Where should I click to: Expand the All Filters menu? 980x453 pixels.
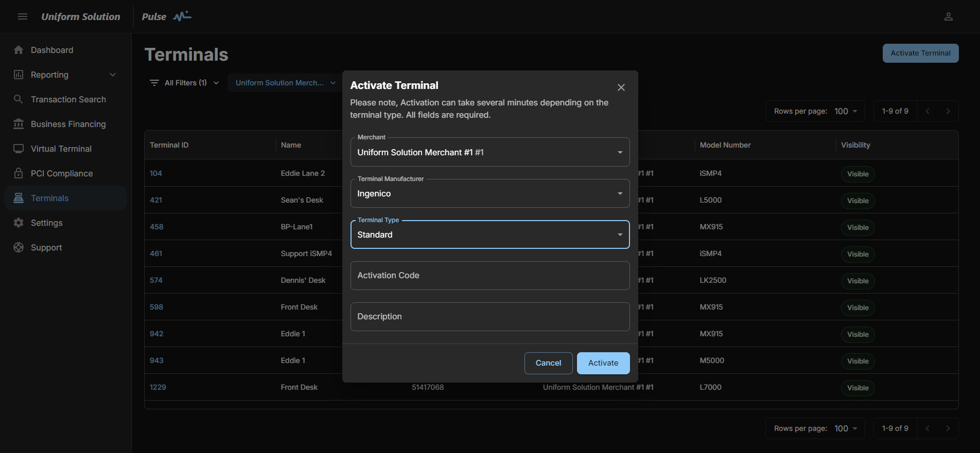(x=184, y=83)
